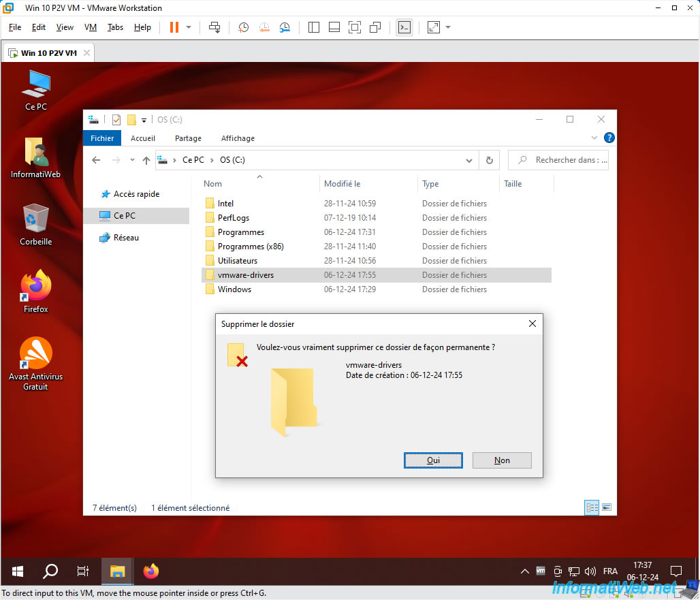Open power options dropdown next to pause
This screenshot has height=600, width=700.
click(189, 27)
